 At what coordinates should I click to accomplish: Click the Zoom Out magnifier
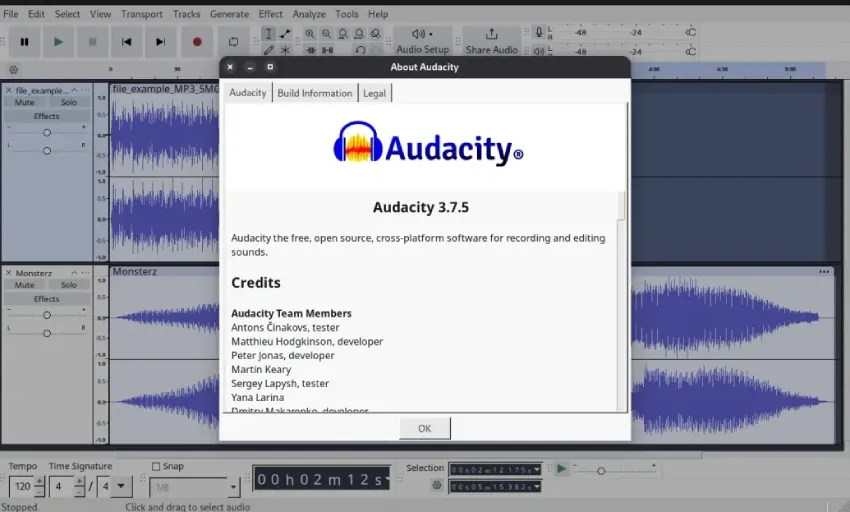tap(326, 34)
